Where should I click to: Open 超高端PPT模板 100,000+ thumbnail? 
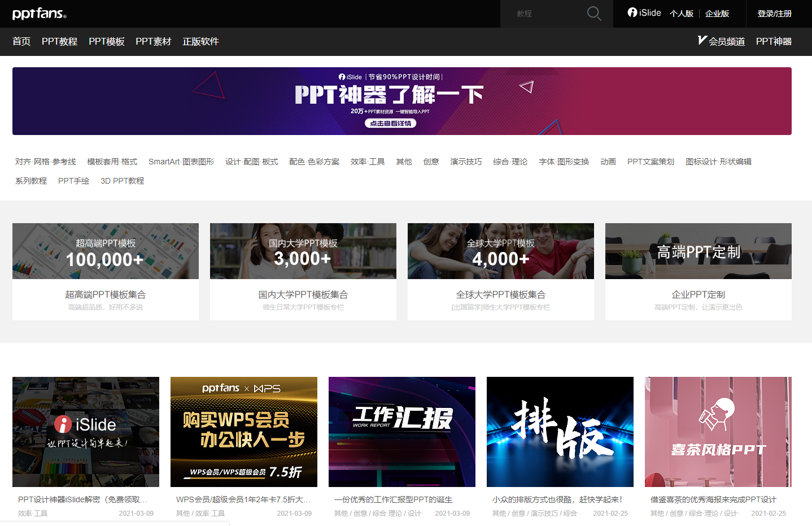pos(106,251)
